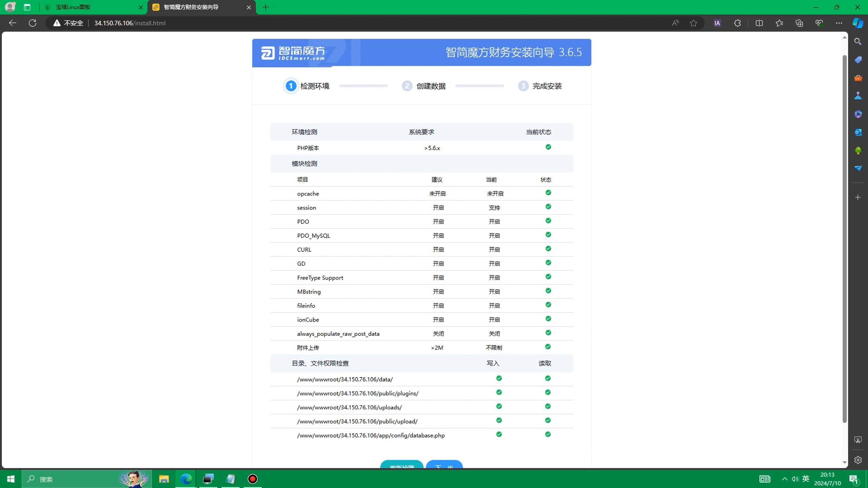Open the sidebar Outlook icon
Image resolution: width=868 pixels, height=488 pixels.
click(x=858, y=132)
